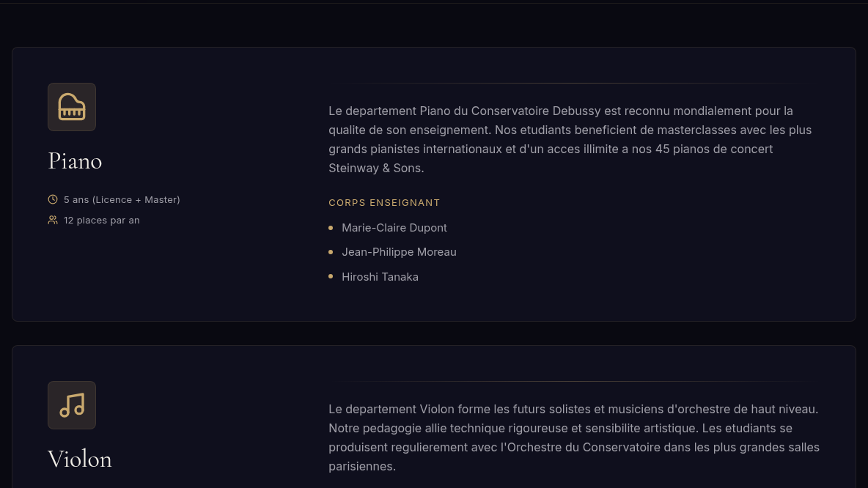This screenshot has height=488, width=868.
Task: Select the Piano department heading
Action: click(75, 161)
